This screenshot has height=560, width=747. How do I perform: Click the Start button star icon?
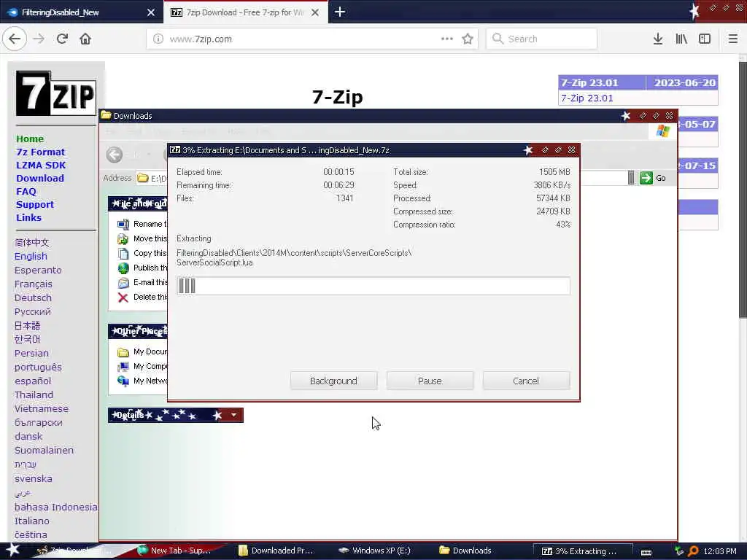click(x=13, y=550)
